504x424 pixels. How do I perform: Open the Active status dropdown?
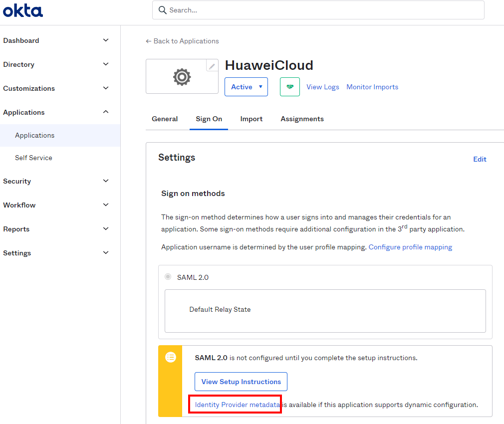[246, 87]
